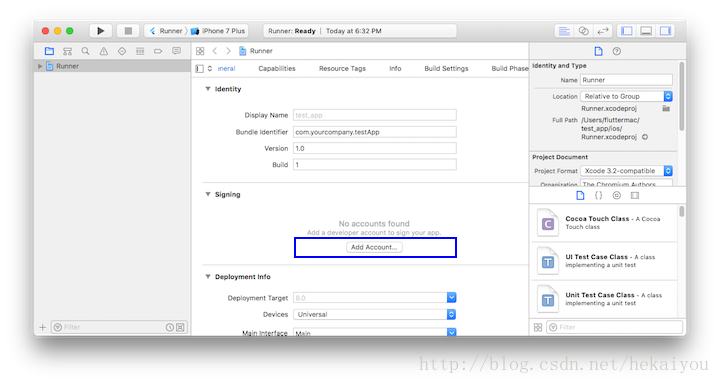
Task: Click the Run (play) button
Action: point(101,31)
